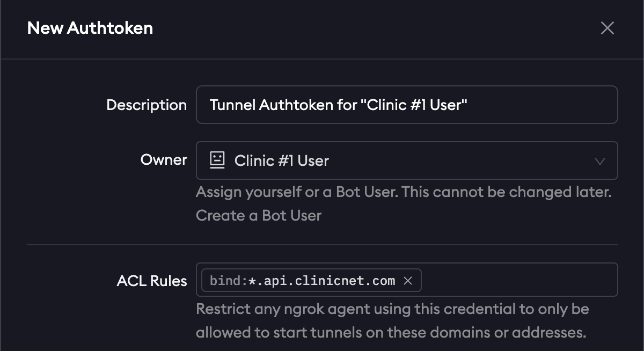Click the "Owner" field label

click(164, 160)
